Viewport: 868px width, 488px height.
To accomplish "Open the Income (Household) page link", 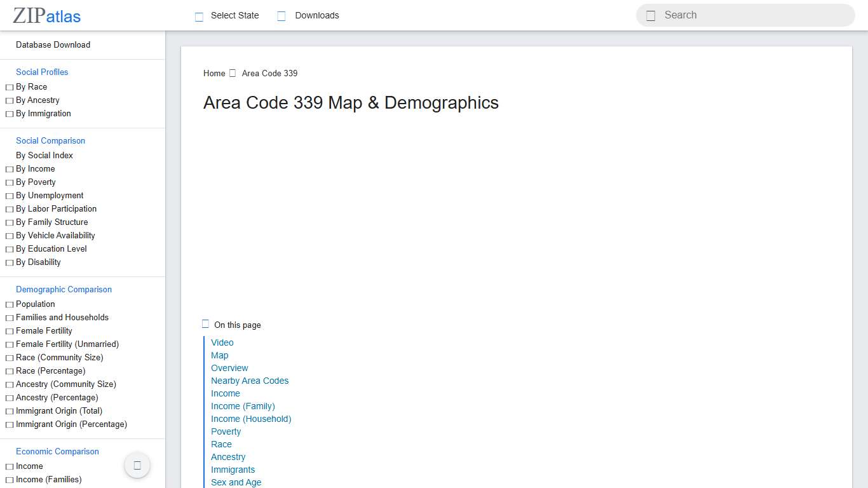I will [251, 419].
